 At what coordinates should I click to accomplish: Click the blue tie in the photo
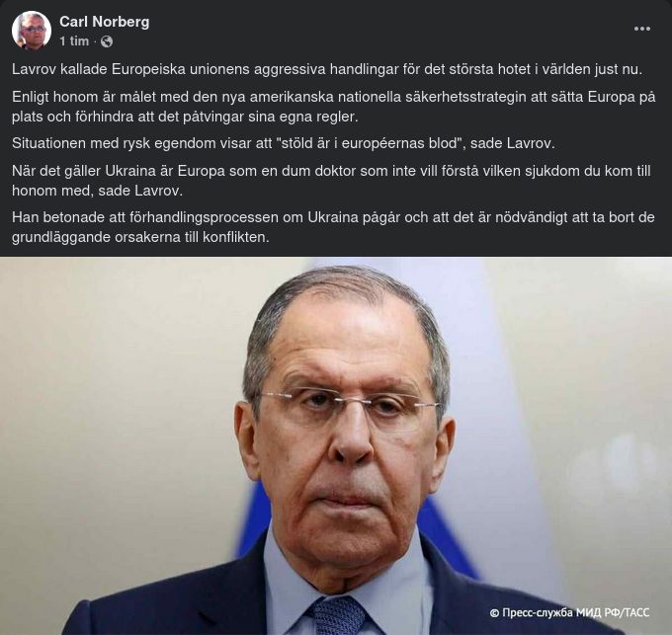338,615
